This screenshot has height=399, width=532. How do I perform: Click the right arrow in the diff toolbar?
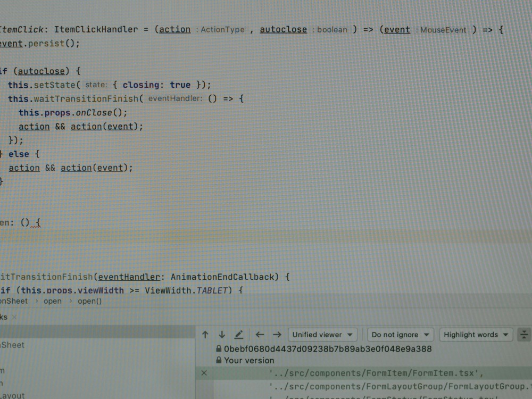(x=277, y=335)
